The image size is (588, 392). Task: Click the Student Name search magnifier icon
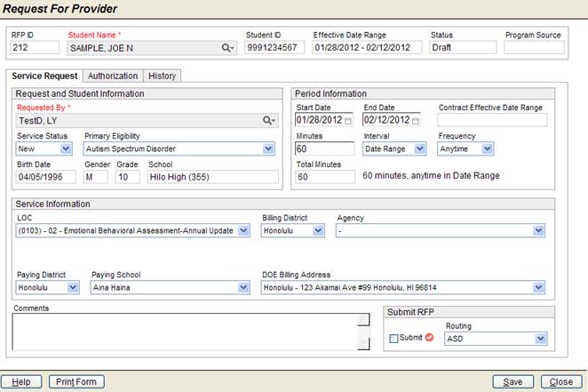[227, 48]
